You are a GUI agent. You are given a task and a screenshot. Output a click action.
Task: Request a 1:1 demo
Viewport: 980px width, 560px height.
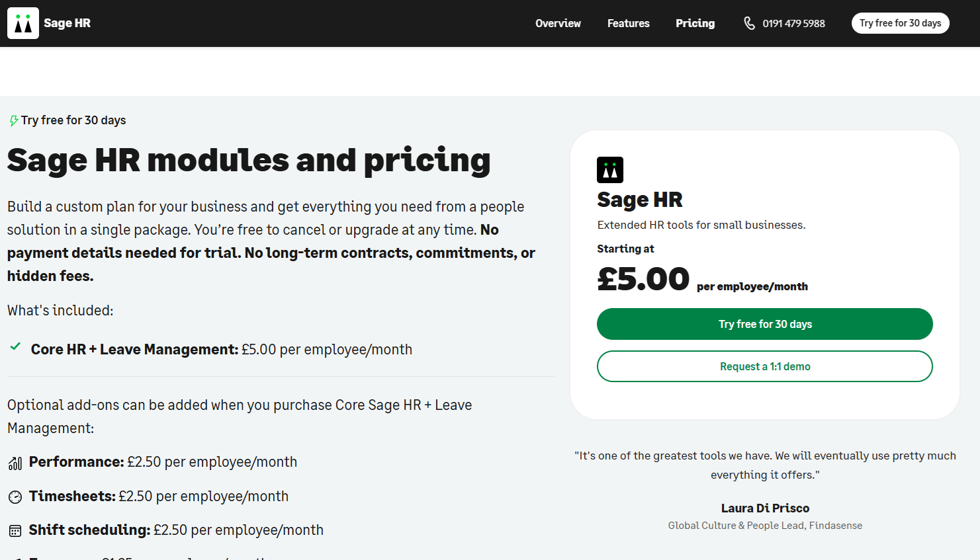tap(764, 366)
